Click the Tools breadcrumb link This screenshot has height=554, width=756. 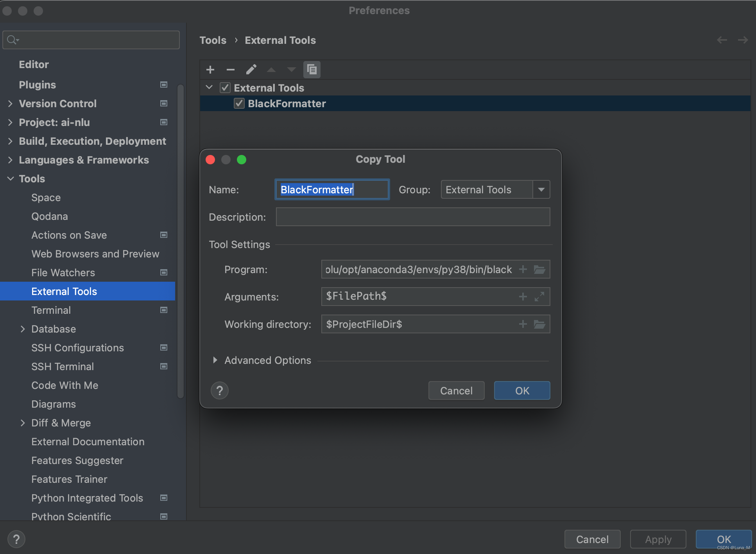pyautogui.click(x=213, y=40)
